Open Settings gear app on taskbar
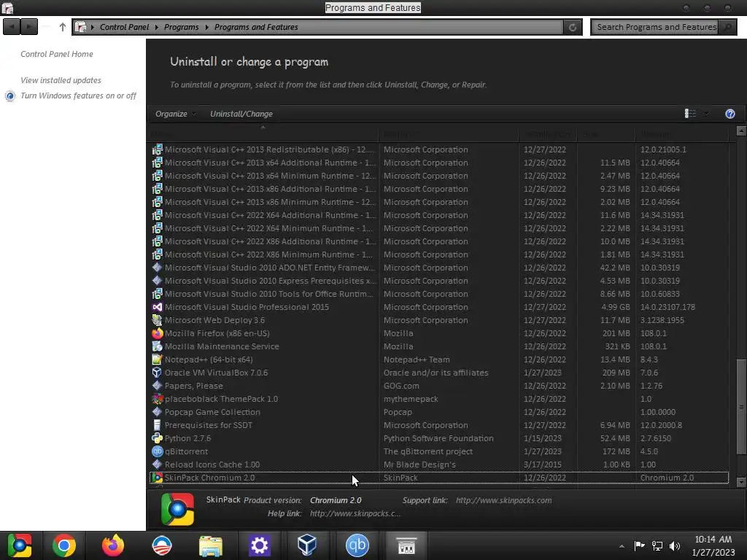 point(259,545)
